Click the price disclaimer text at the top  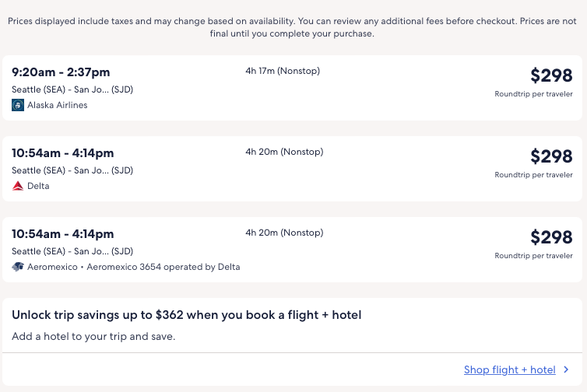coord(293,27)
